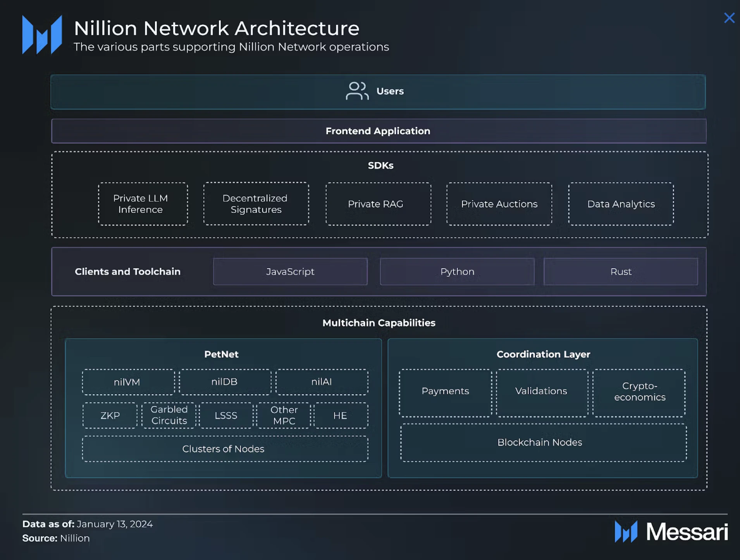This screenshot has height=560, width=740.
Task: Click the Private RAG box
Action: 378,204
